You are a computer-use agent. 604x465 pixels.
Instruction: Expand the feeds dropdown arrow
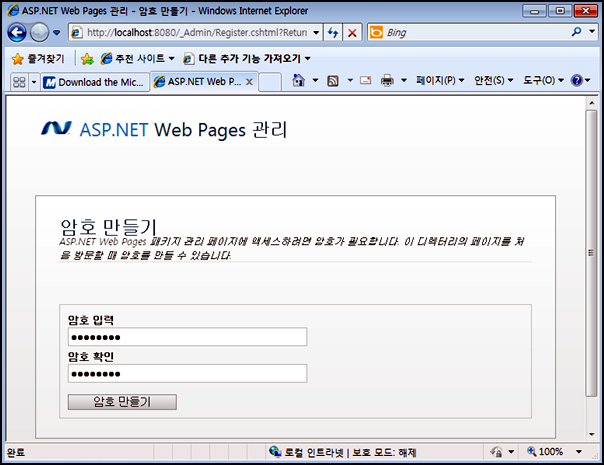point(350,81)
